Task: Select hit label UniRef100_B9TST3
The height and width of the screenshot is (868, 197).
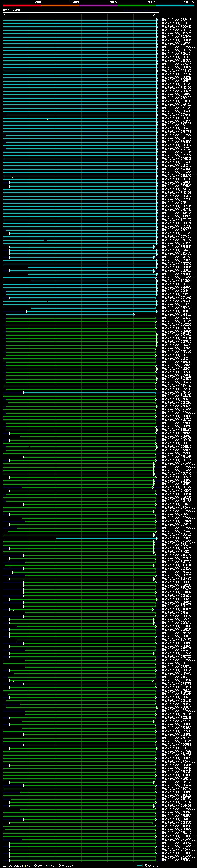Action: [x=177, y=220]
